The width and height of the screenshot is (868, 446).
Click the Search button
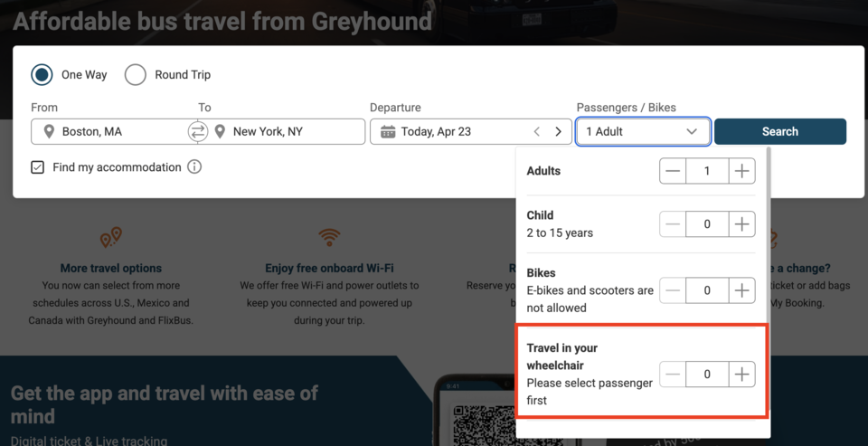click(x=779, y=132)
